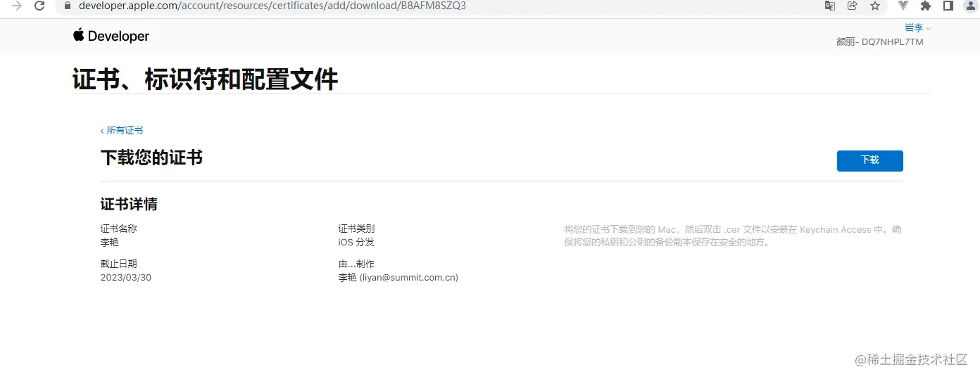Click the 截止日期 label
Image resolution: width=980 pixels, height=379 pixels.
point(119,264)
